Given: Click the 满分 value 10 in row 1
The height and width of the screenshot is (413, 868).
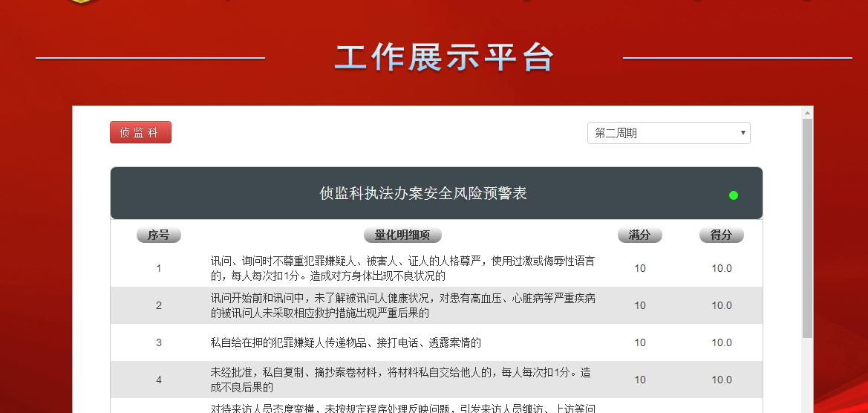Looking at the screenshot, I should pyautogui.click(x=640, y=268).
